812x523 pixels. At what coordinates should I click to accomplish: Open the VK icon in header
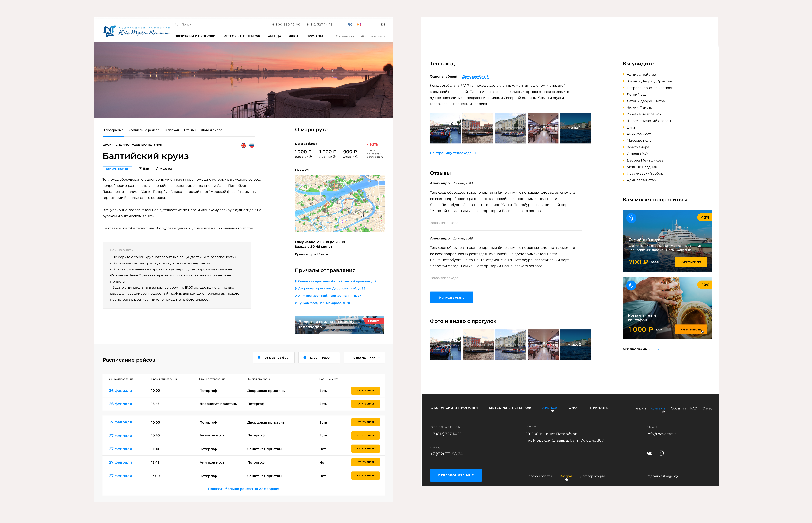350,24
